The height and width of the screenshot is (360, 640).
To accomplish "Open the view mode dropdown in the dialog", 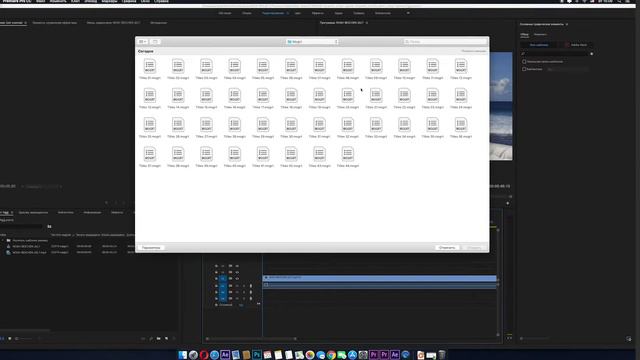I will click(143, 42).
